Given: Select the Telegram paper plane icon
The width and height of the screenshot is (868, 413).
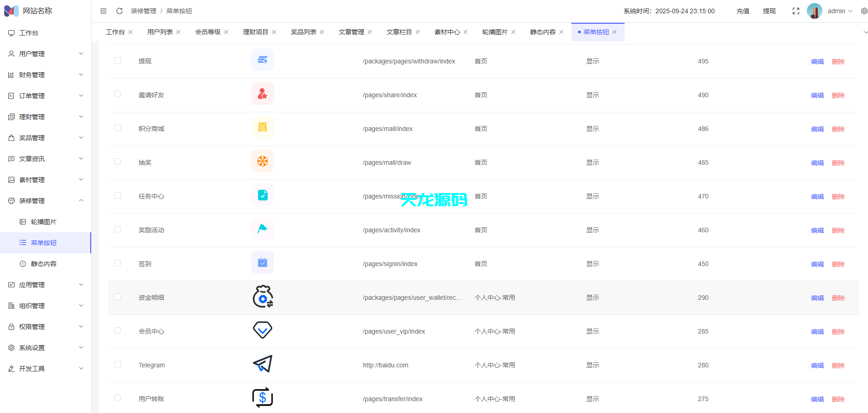Looking at the screenshot, I should coord(262,364).
